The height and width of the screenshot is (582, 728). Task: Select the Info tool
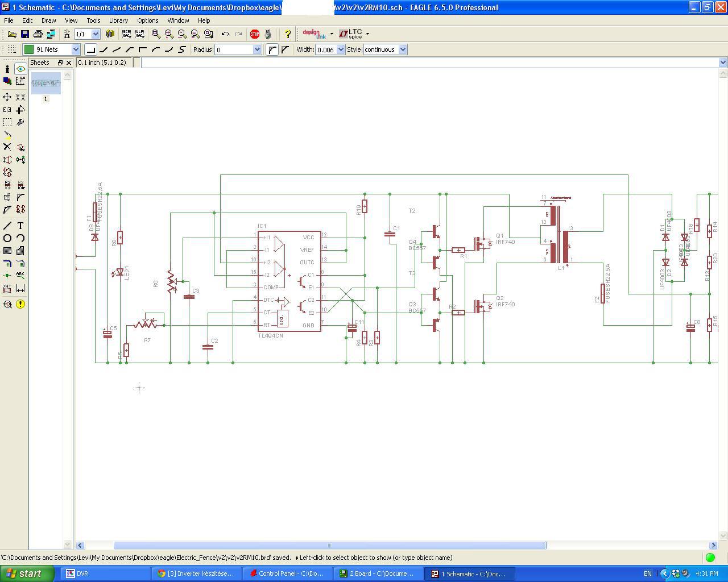7,69
